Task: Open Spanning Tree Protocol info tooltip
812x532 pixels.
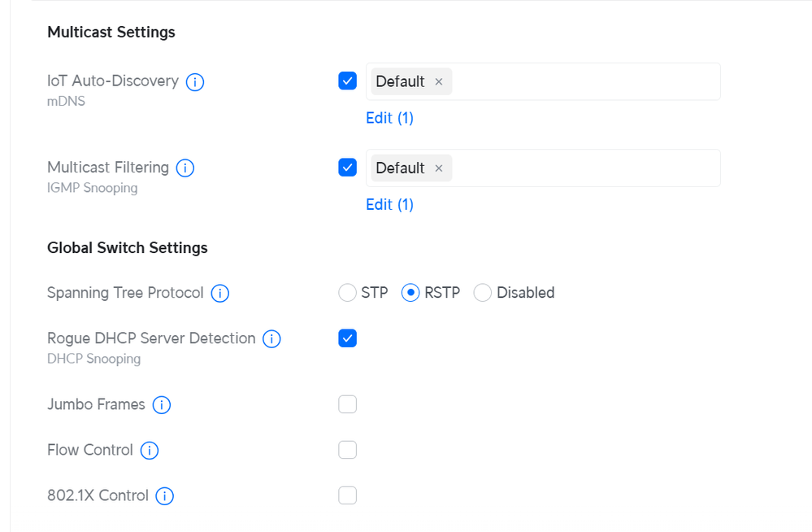Action: point(219,294)
